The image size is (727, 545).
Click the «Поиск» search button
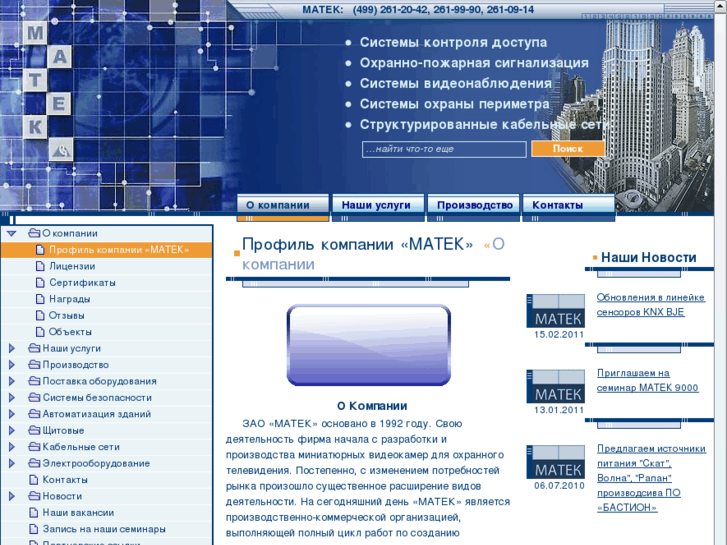[x=568, y=149]
